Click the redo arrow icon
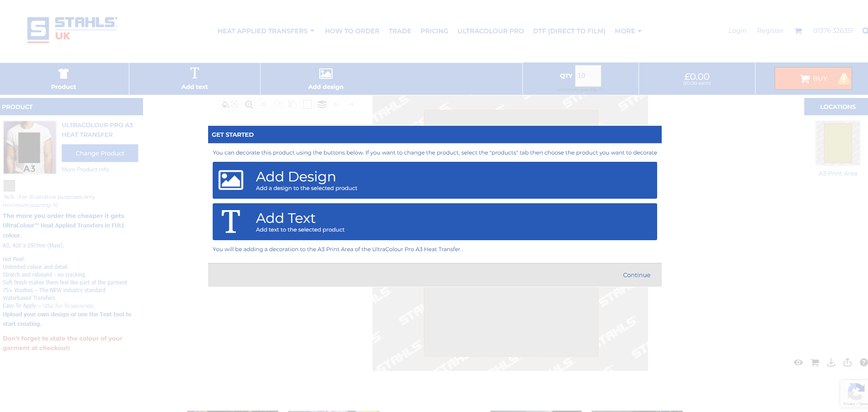This screenshot has width=868, height=412. coord(351,104)
